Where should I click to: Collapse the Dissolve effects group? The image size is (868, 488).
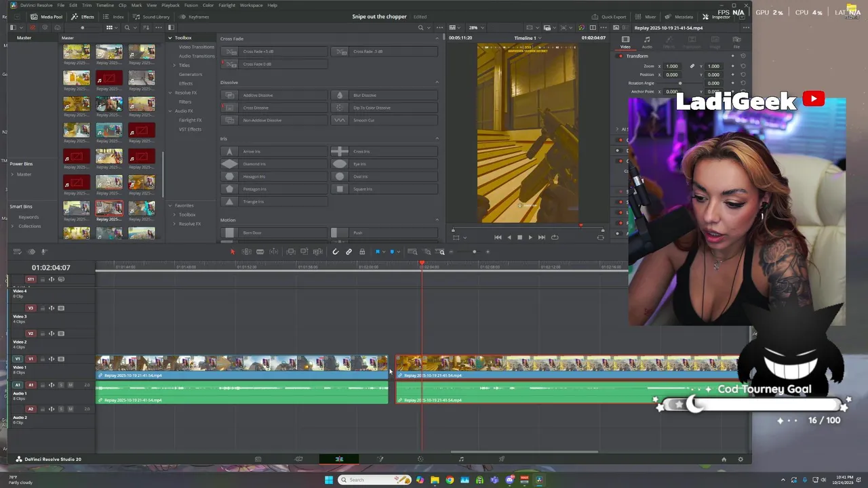(x=437, y=83)
